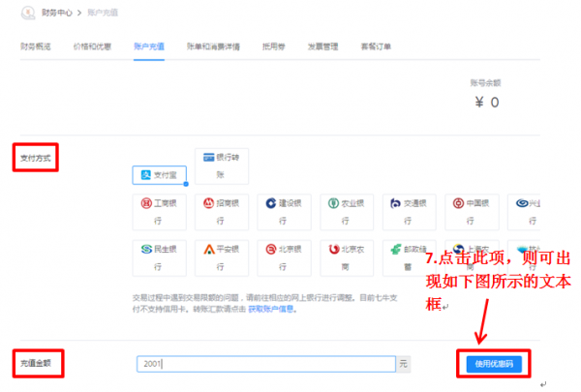
Task: Click the ¥ 0 balance value
Action: pyautogui.click(x=487, y=103)
